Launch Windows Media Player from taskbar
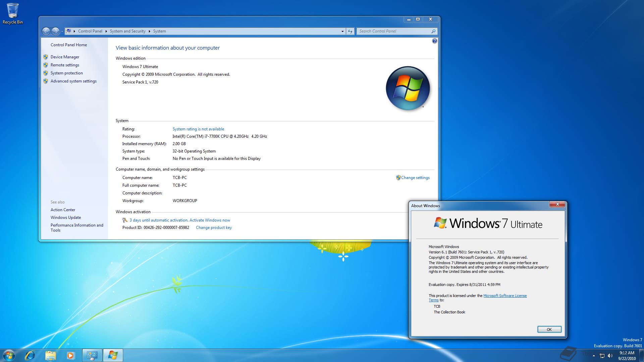Image resolution: width=644 pixels, height=362 pixels. (70, 355)
